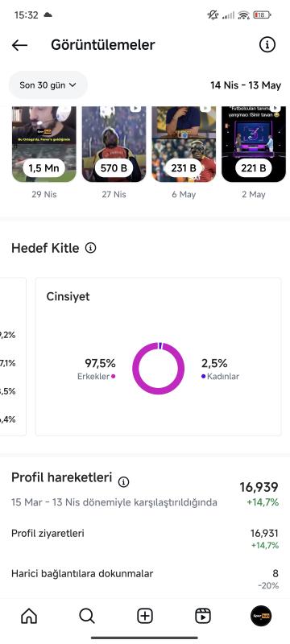Tap info icon next to Profil hareketleri
The width and height of the screenshot is (290, 644).
tap(123, 481)
